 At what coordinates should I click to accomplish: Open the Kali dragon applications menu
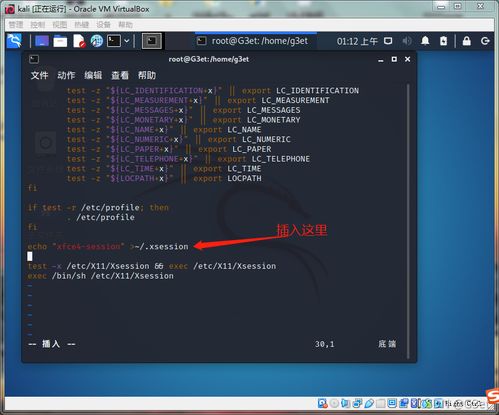click(x=14, y=41)
